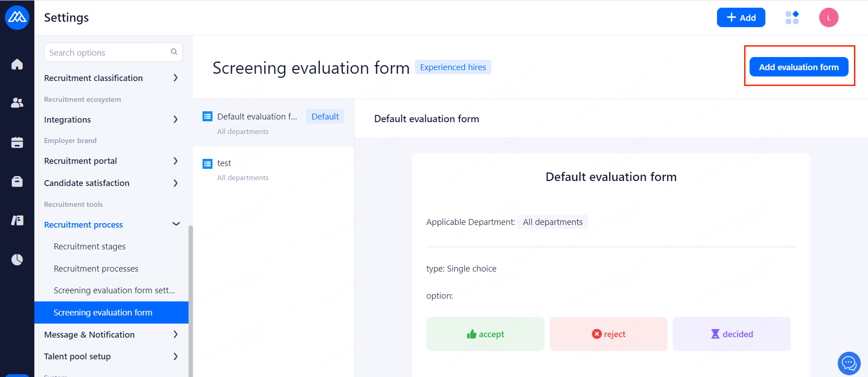Image resolution: width=868 pixels, height=377 pixels.
Task: Open the calendar icon in sidebar
Action: coord(17,143)
